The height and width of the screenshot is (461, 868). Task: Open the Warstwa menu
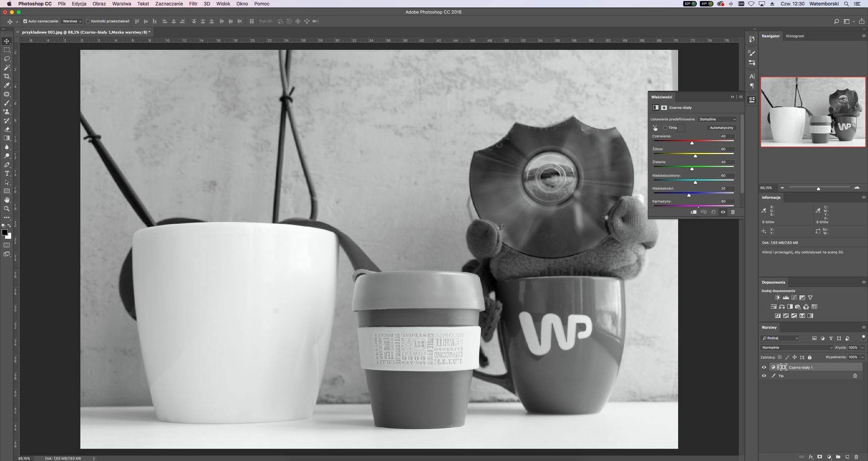click(x=121, y=4)
